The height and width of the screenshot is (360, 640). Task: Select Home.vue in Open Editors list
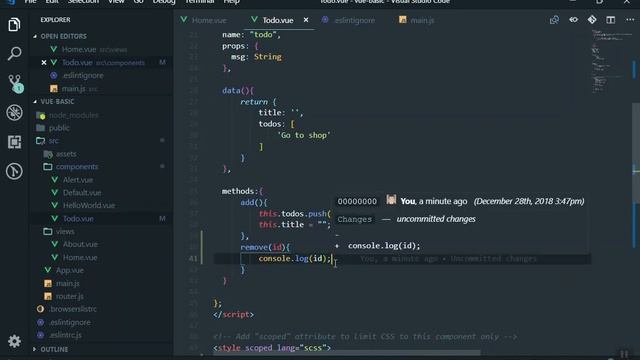(79, 49)
